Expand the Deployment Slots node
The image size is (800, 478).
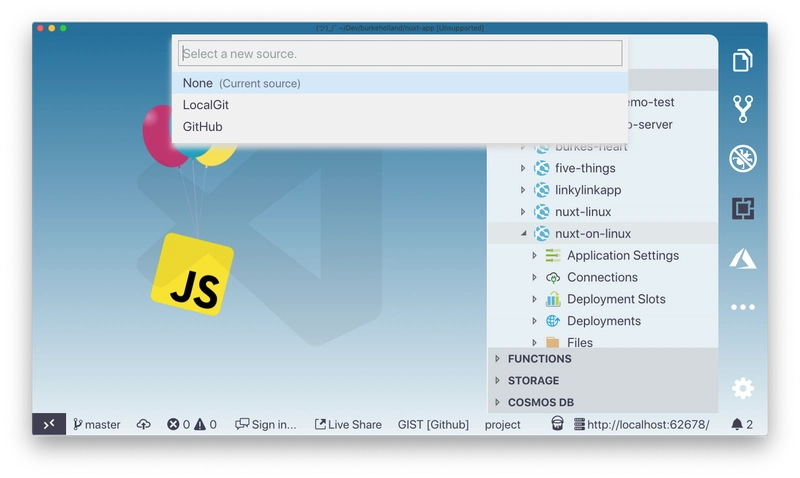(534, 299)
